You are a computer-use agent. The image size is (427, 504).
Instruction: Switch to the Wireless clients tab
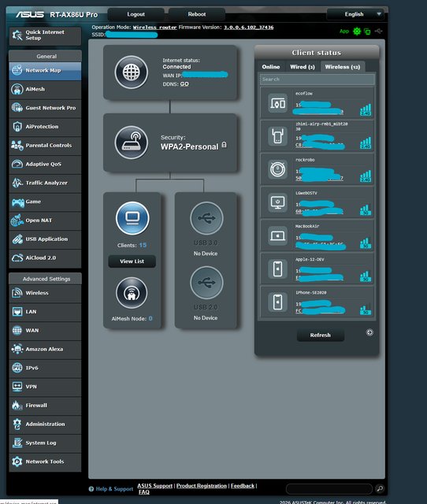click(x=343, y=67)
